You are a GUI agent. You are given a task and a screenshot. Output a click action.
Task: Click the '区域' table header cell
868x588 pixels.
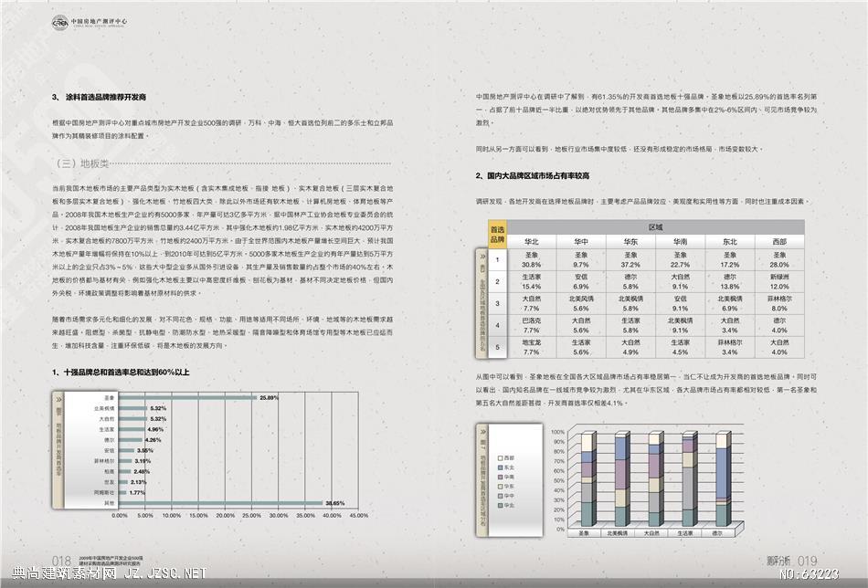pyautogui.click(x=655, y=227)
